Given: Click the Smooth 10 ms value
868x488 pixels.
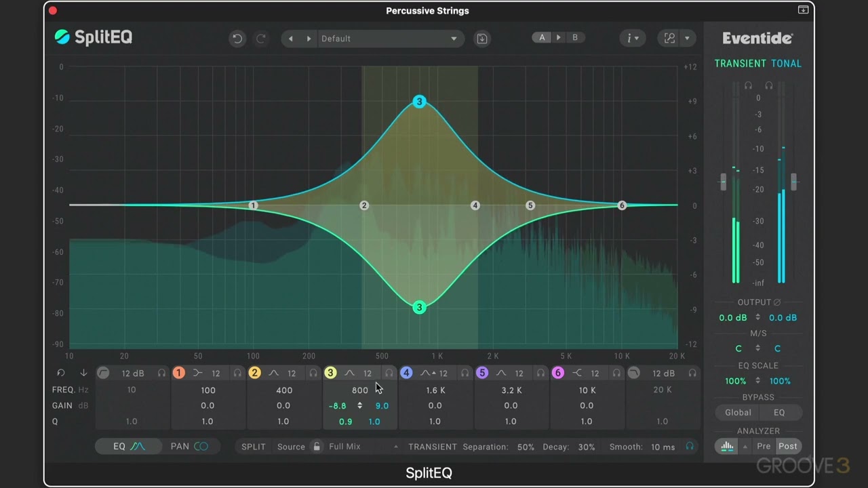Looking at the screenshot, I should click(663, 447).
